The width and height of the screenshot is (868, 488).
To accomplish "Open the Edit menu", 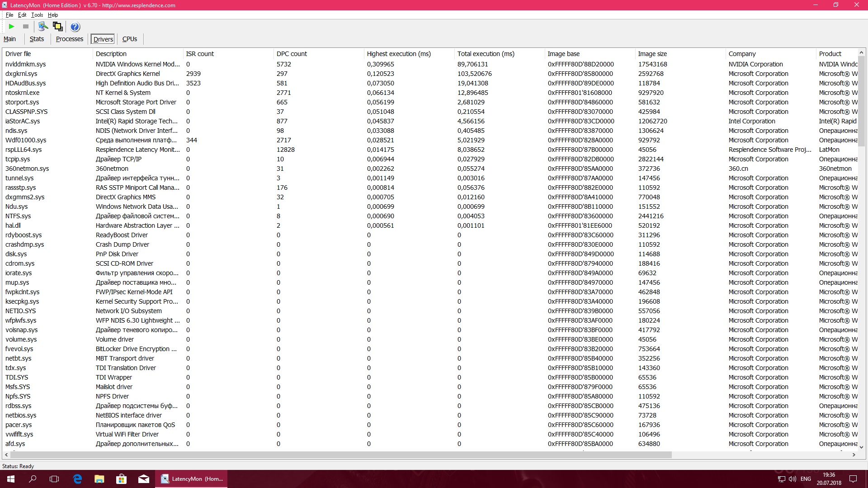I will [x=22, y=15].
